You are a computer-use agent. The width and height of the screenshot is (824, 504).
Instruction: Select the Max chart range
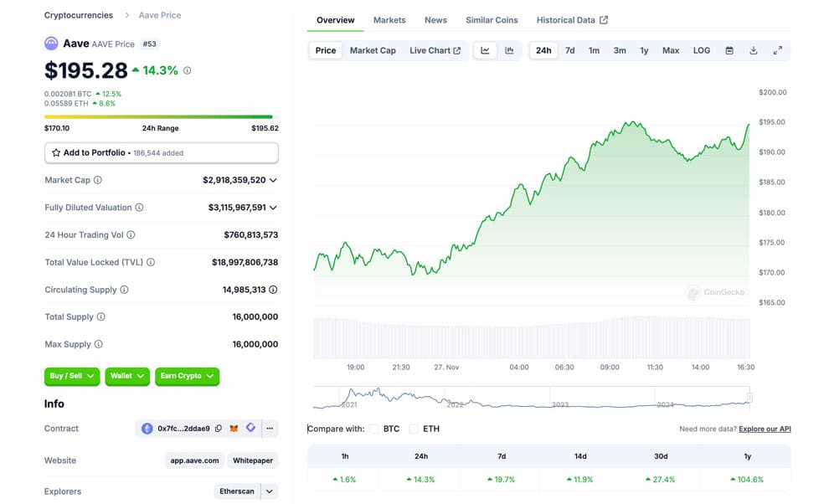click(671, 50)
